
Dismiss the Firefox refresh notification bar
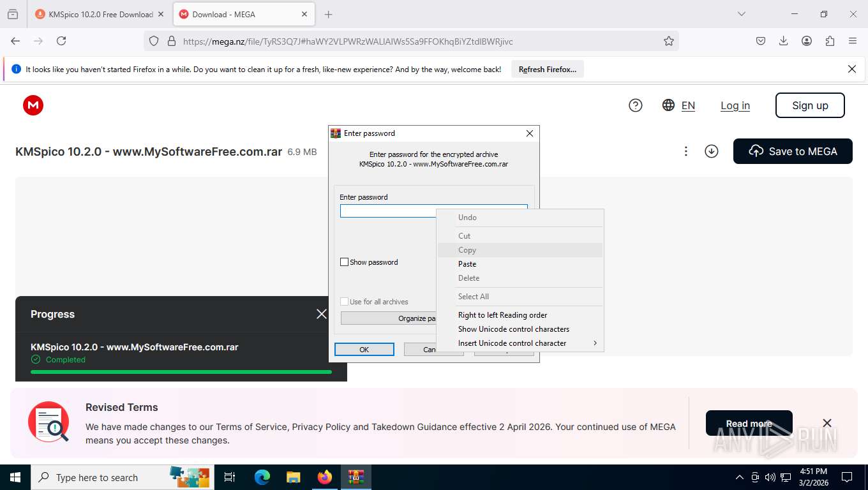[851, 69]
